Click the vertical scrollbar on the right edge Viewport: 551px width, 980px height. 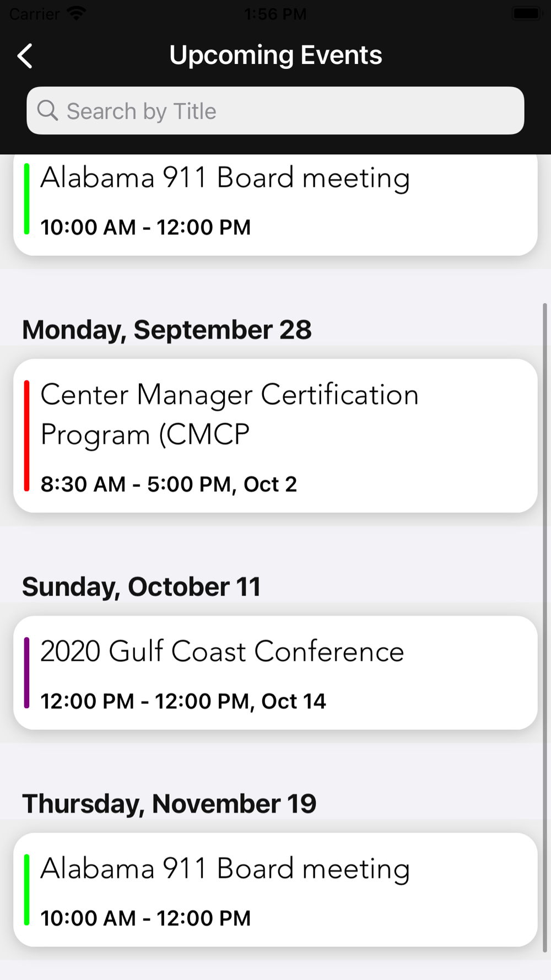click(x=545, y=627)
